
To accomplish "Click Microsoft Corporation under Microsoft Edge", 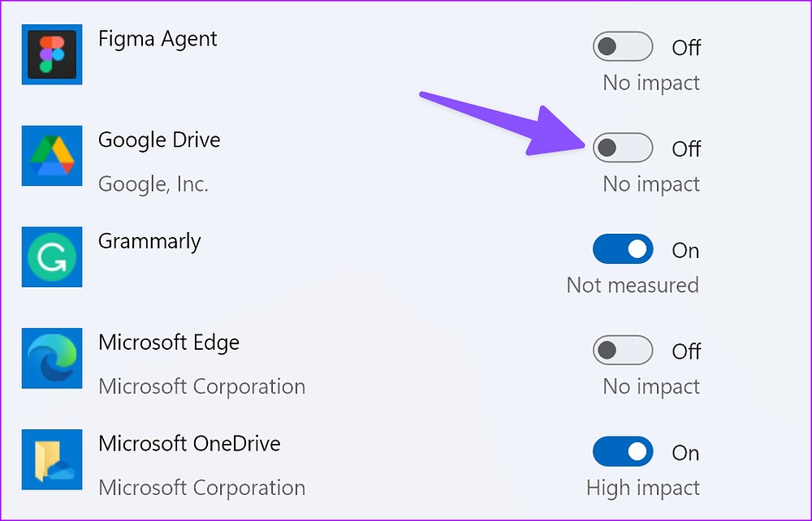I will (202, 387).
